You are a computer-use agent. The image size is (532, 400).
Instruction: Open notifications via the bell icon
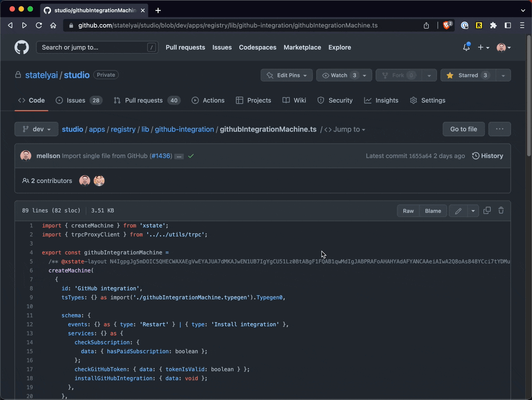[466, 47]
